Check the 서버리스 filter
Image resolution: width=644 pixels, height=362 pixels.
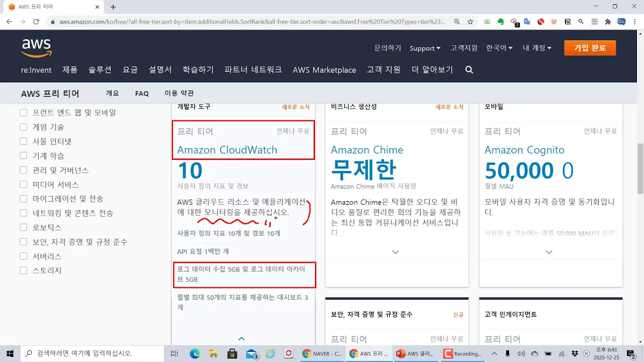point(23,256)
